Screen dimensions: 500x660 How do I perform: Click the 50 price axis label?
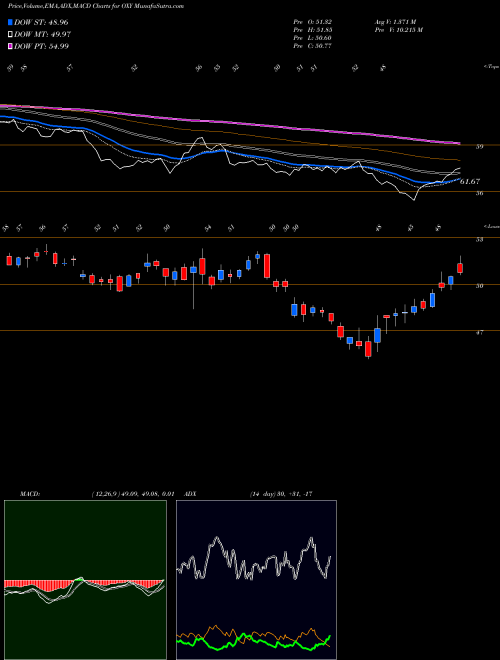(x=480, y=286)
